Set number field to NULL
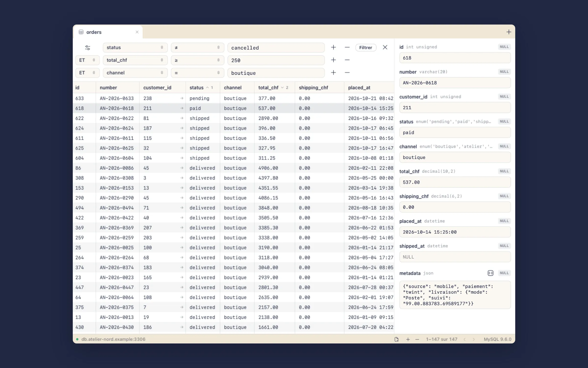 [x=504, y=72]
